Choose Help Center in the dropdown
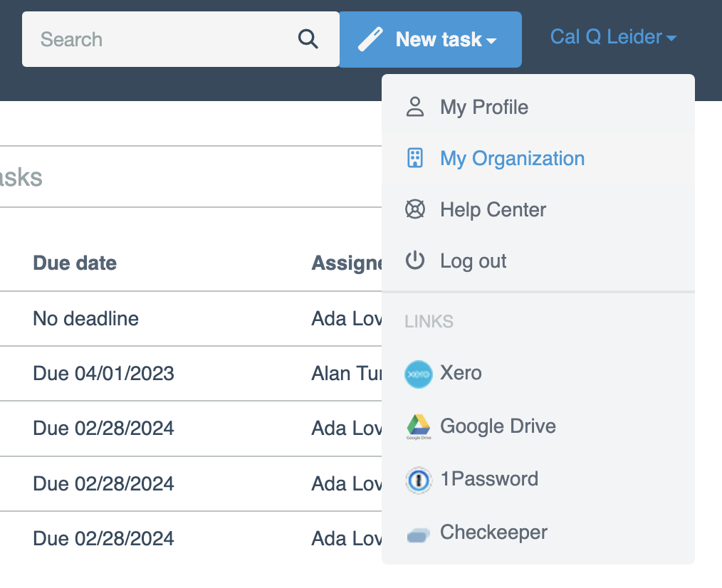Viewport: 722px width, 588px height. click(493, 209)
